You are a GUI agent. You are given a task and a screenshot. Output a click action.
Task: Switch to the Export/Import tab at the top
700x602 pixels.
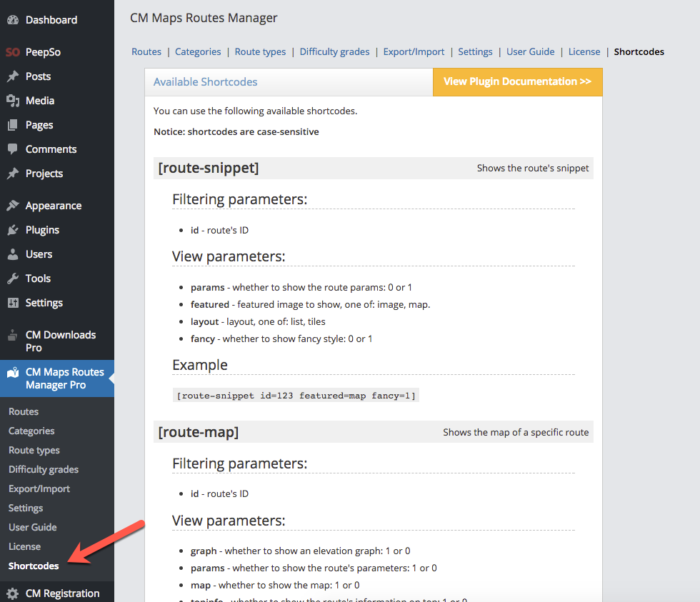pos(414,51)
